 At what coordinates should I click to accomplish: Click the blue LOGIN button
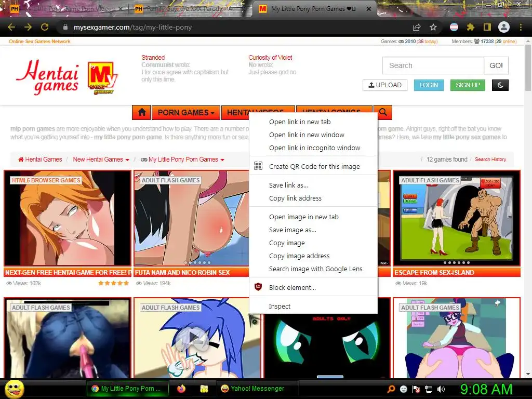pyautogui.click(x=429, y=85)
